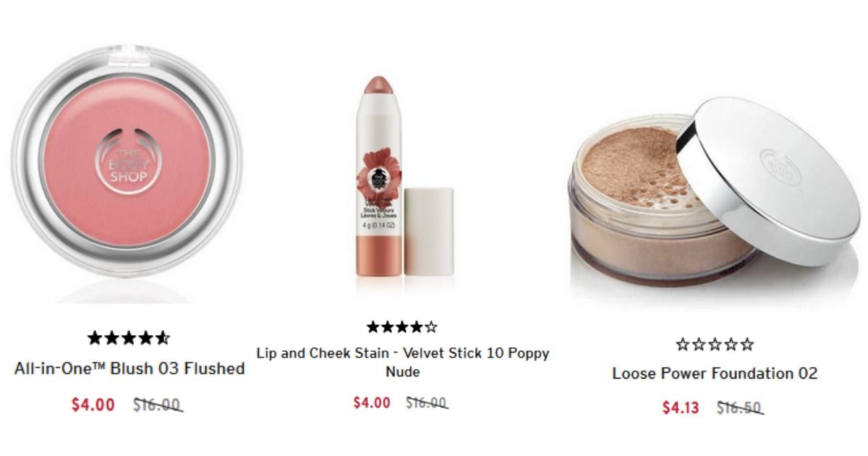Click the $4.00 sale price under the blush
Viewport: 868px width, 456px height.
93,405
